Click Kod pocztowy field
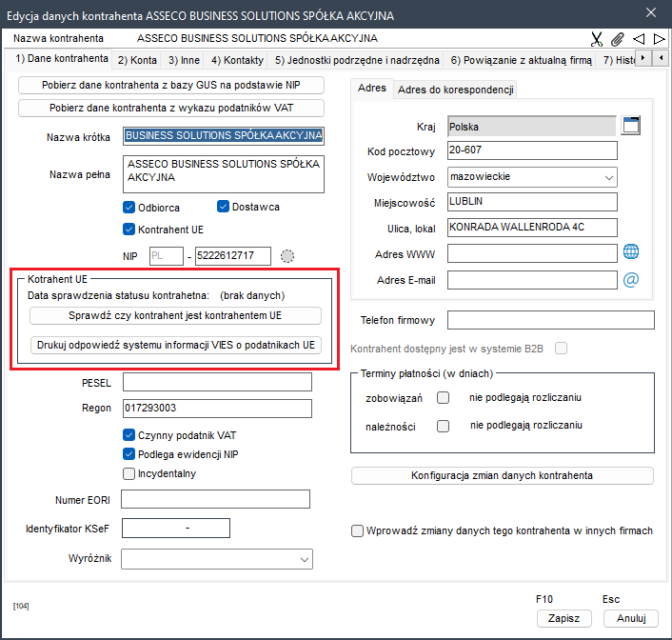 click(532, 150)
